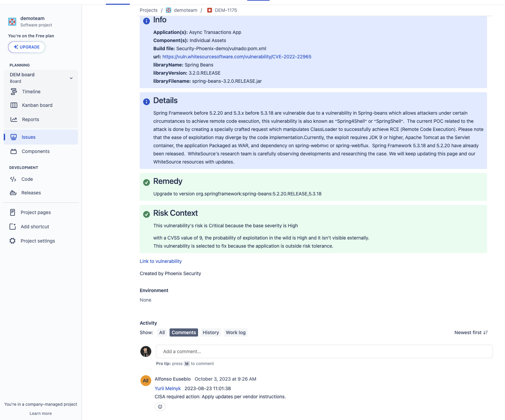Click Link to vulnerability
This screenshot has width=505, height=420.
click(x=161, y=261)
